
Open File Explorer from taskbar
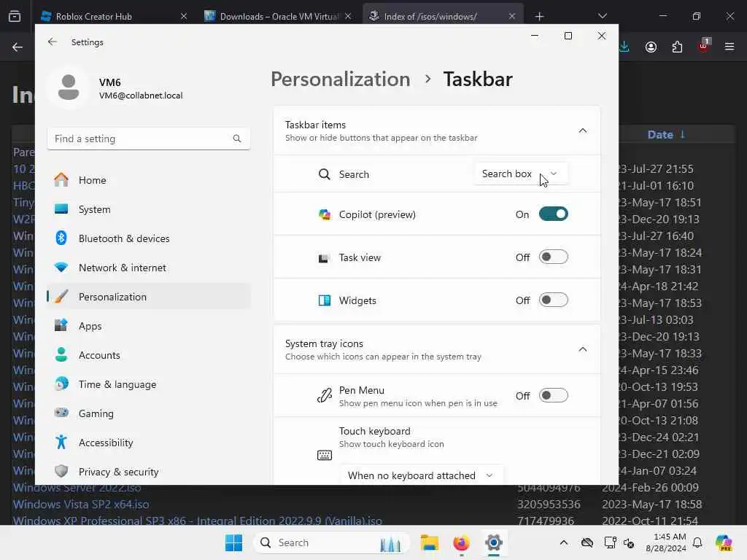(x=429, y=542)
